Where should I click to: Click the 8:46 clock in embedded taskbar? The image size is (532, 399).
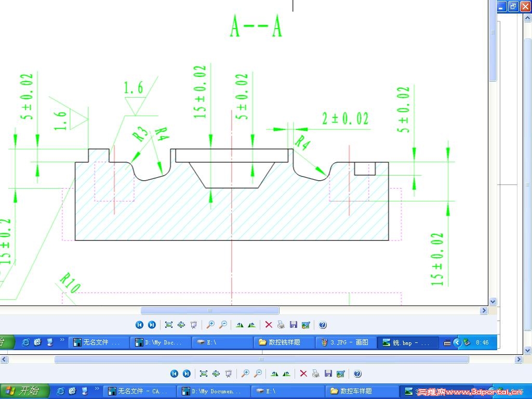[482, 342]
